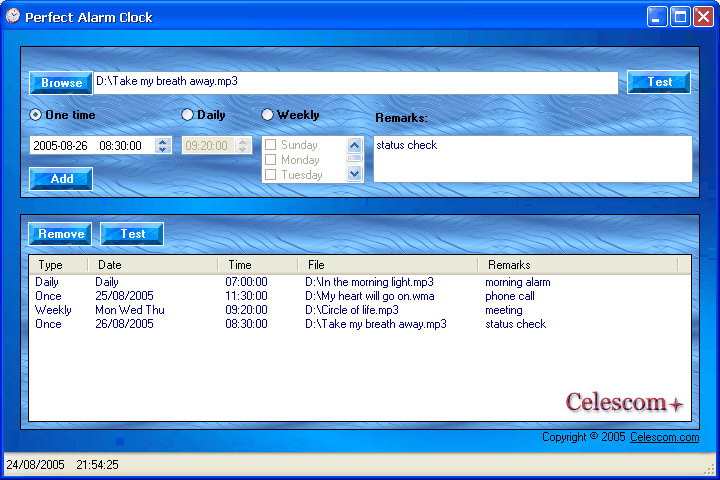Choose the Daily alarm option
720x480 pixels.
pyautogui.click(x=187, y=115)
